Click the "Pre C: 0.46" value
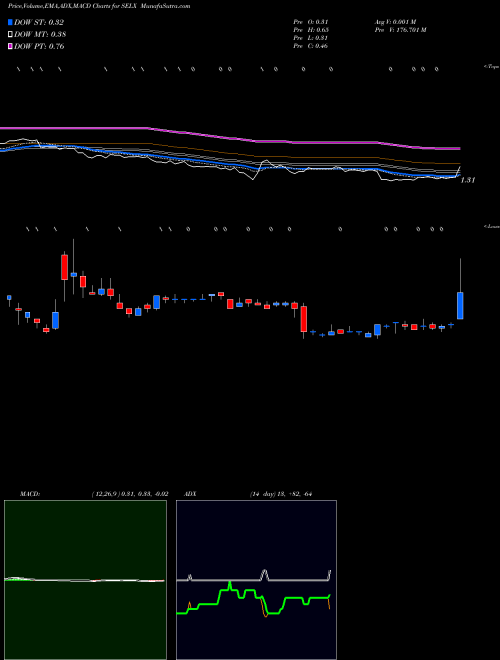 311,46
